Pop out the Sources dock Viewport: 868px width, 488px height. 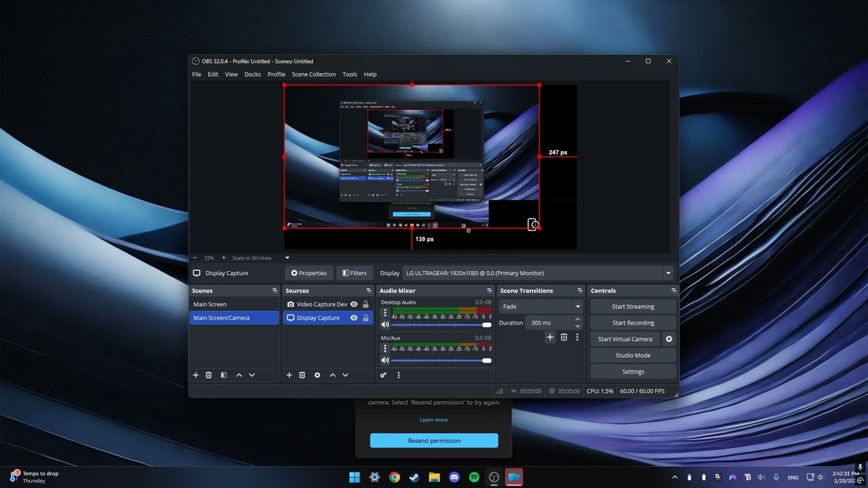tap(368, 291)
